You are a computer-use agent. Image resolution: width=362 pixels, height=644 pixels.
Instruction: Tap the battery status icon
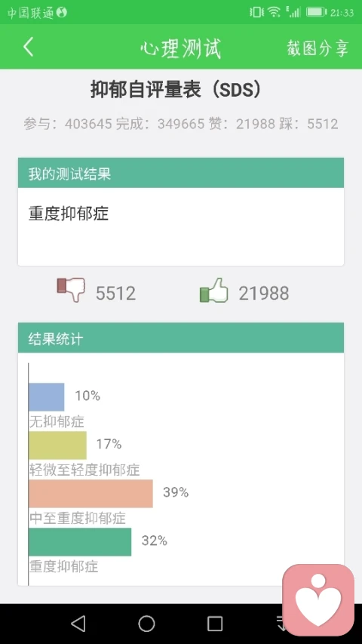[316, 12]
